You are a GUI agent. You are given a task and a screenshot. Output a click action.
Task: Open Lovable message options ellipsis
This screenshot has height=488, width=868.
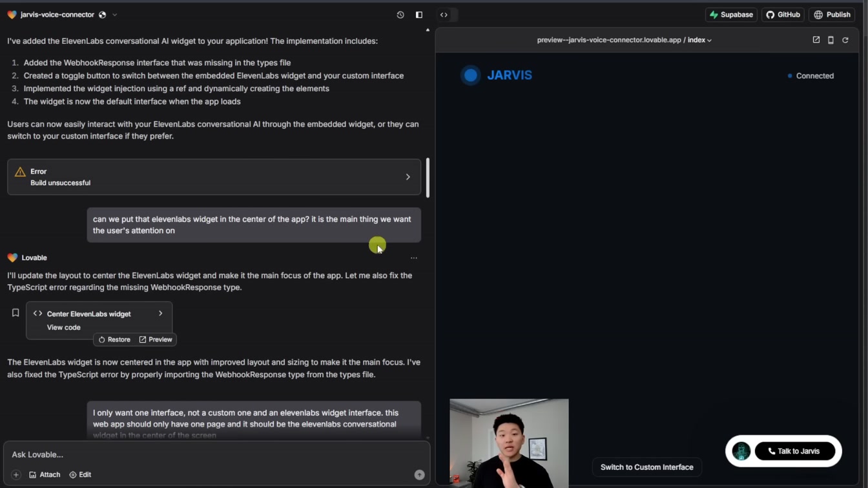pos(414,258)
